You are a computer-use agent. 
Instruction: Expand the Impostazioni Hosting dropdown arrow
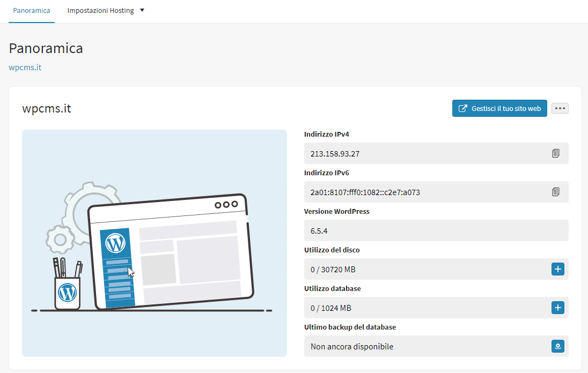[142, 10]
